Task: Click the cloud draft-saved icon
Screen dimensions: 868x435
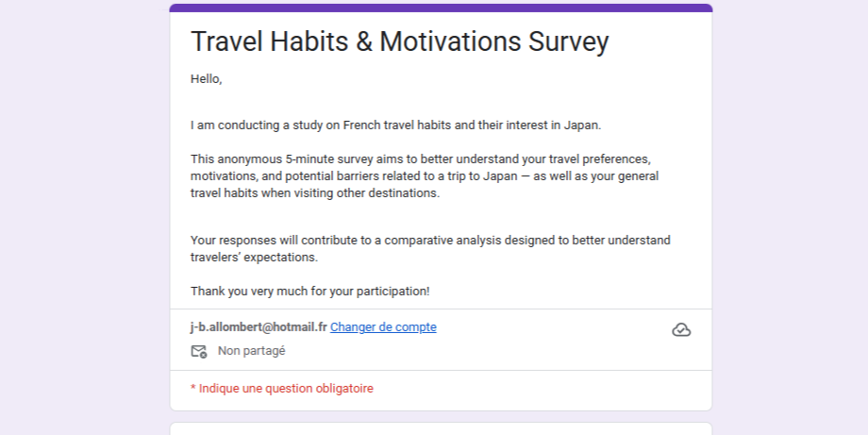Action: [x=681, y=329]
